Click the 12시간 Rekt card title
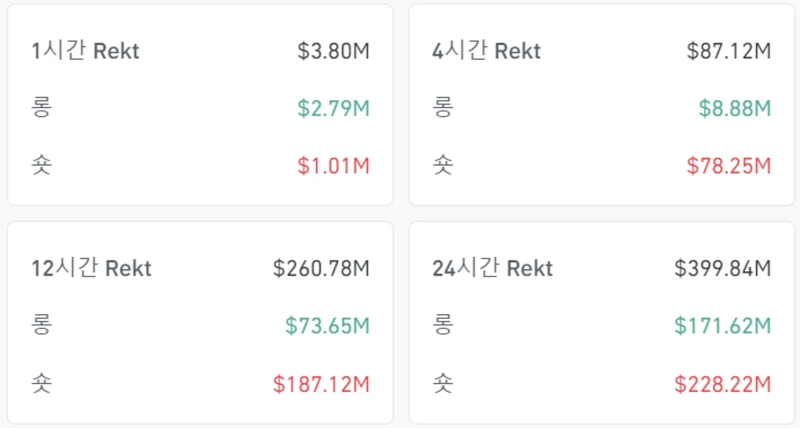 point(91,268)
